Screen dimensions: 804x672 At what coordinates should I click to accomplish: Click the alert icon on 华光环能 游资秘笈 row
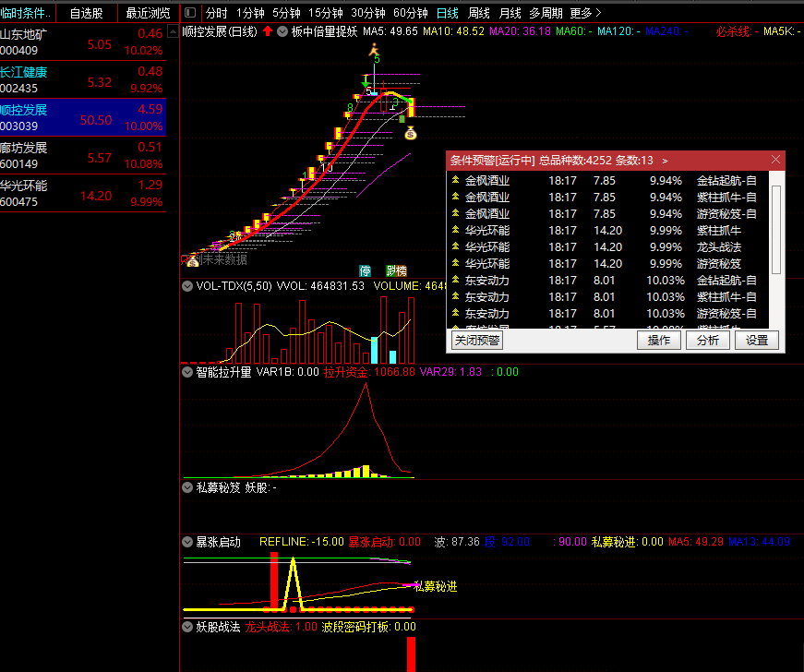tap(455, 263)
